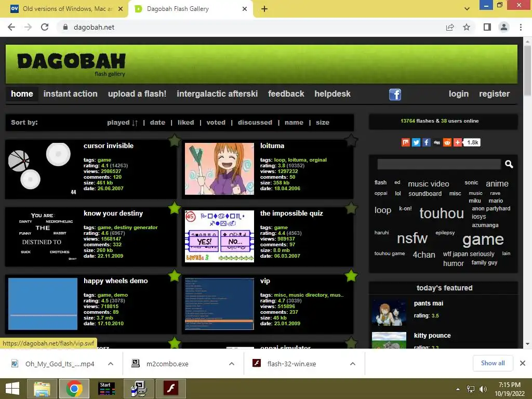
Task: Show hidden system tray icons
Action: pyautogui.click(x=458, y=389)
